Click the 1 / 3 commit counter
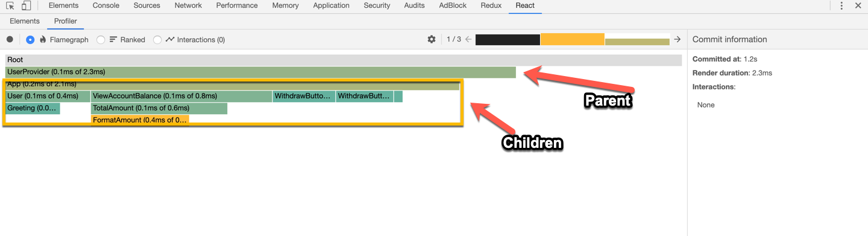Screen dimensions: 868x236 point(454,39)
